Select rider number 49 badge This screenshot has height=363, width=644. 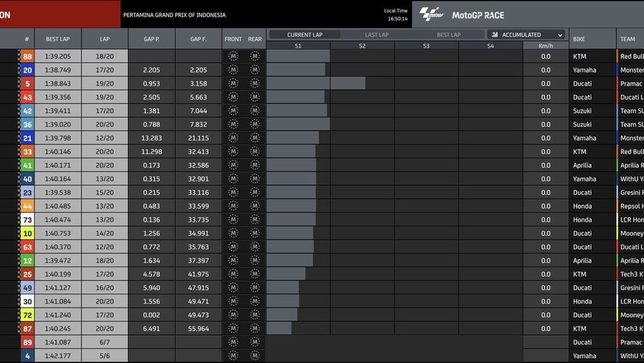[x=27, y=287]
